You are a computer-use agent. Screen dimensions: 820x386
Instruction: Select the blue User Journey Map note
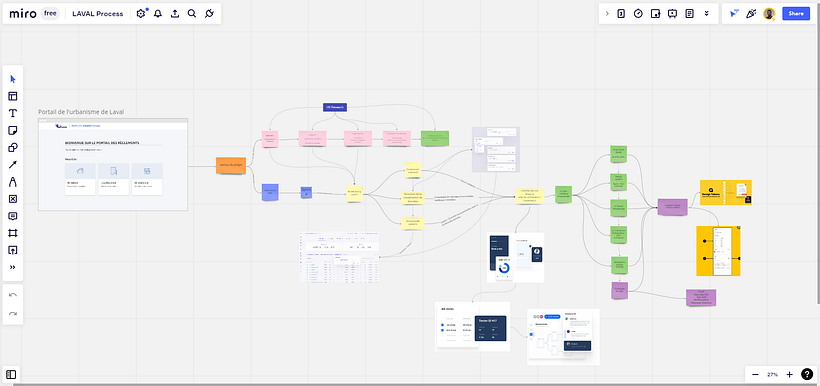[270, 192]
